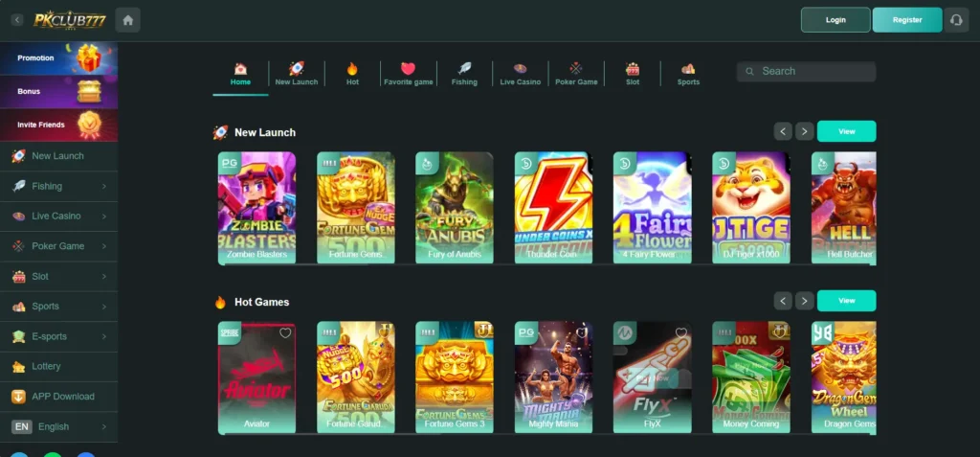Open the Fury of Anubis game card
980x457 pixels.
coord(455,208)
